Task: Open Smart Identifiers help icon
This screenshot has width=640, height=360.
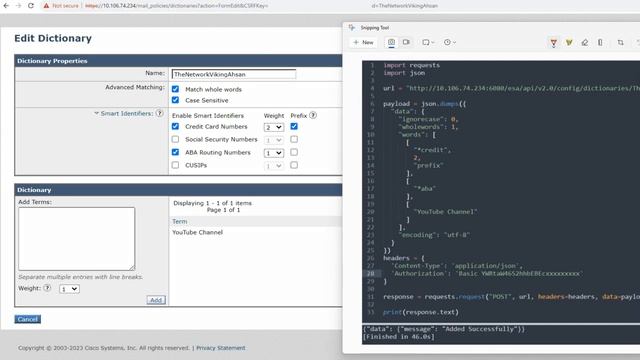Action: click(160, 113)
